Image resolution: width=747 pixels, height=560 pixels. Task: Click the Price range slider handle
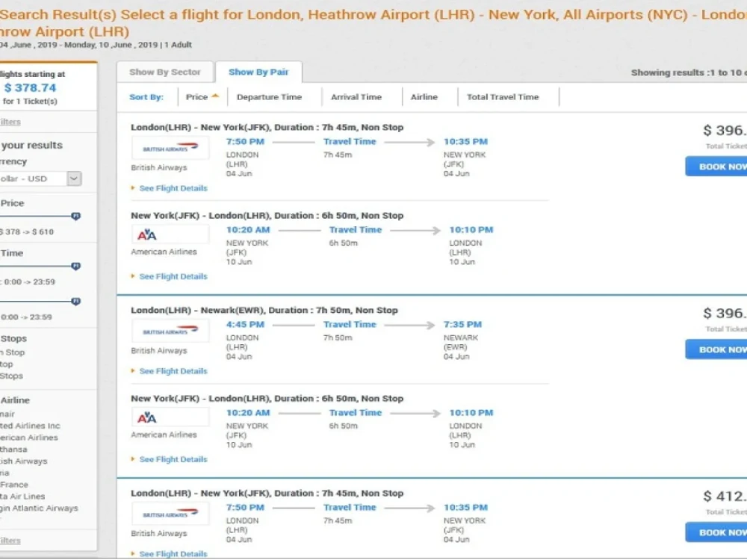coord(75,214)
